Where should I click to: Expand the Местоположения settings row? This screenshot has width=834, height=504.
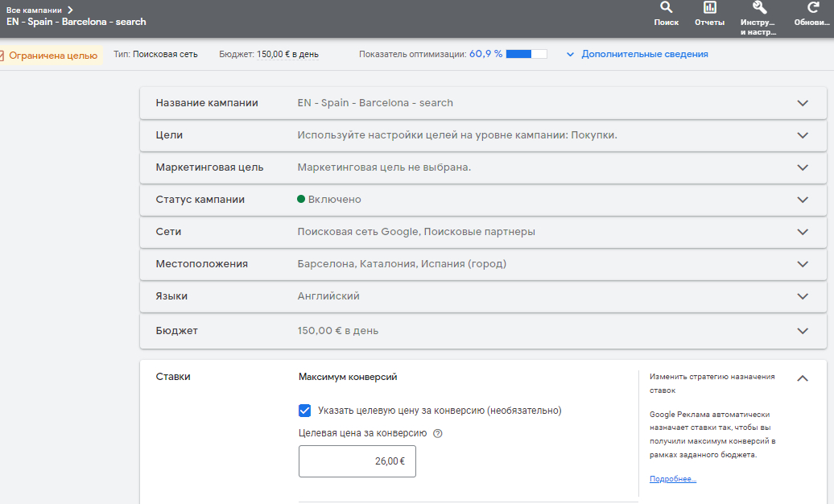click(802, 264)
